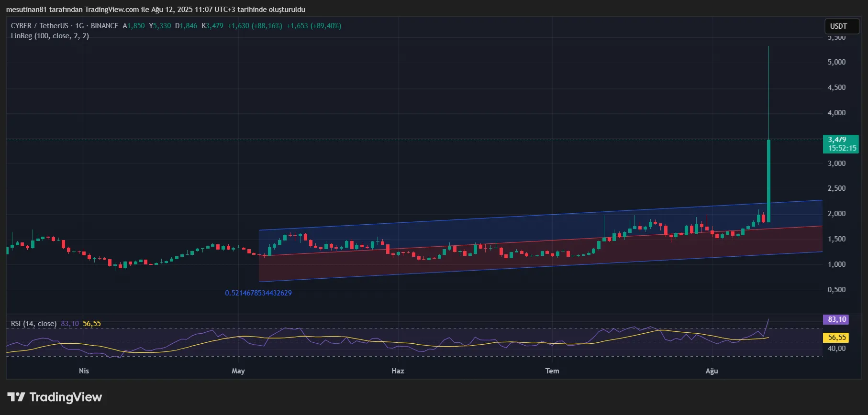The width and height of the screenshot is (868, 415).
Task: Click the 0.5214678534432629 regression value text
Action: 258,293
